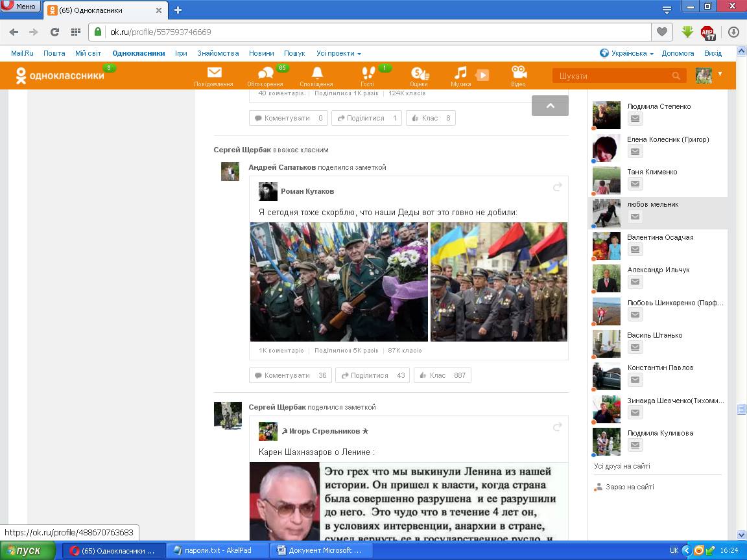This screenshot has width=747, height=560.
Task: Click the Сповіщення notifications bell
Action: click(316, 74)
